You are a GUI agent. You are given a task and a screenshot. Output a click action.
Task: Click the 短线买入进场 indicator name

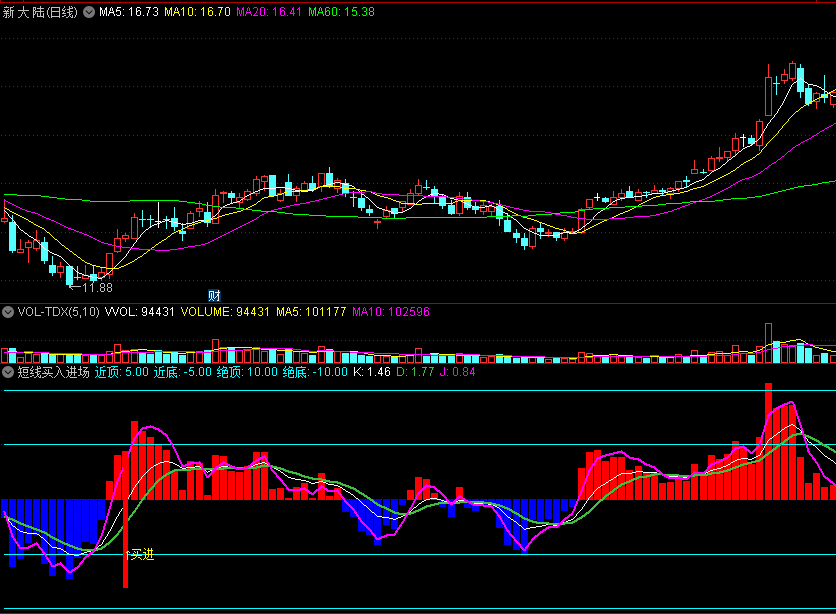pos(53,372)
